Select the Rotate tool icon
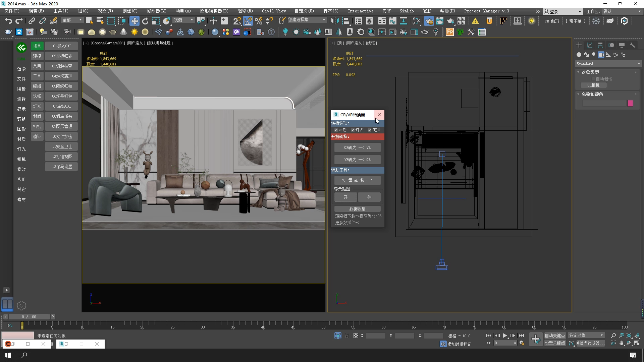644x362 pixels. pyautogui.click(x=145, y=21)
